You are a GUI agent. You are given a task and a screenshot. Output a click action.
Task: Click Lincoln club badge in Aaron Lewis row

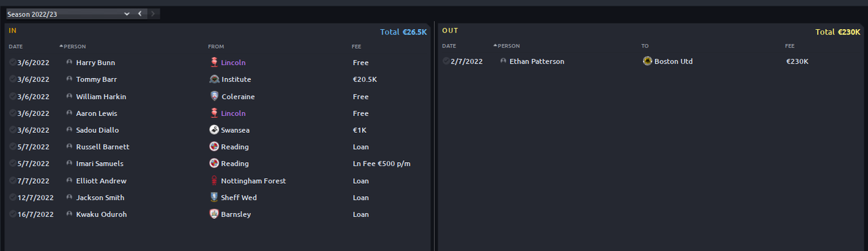214,113
